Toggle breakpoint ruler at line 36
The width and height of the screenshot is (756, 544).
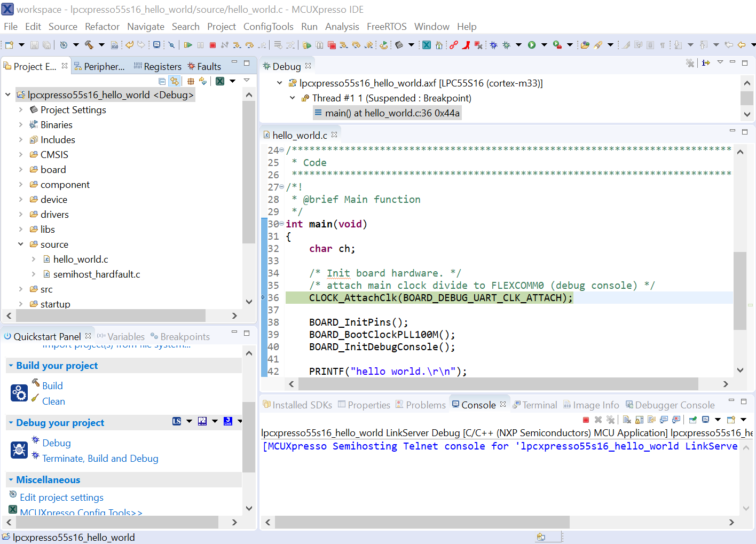click(x=264, y=298)
